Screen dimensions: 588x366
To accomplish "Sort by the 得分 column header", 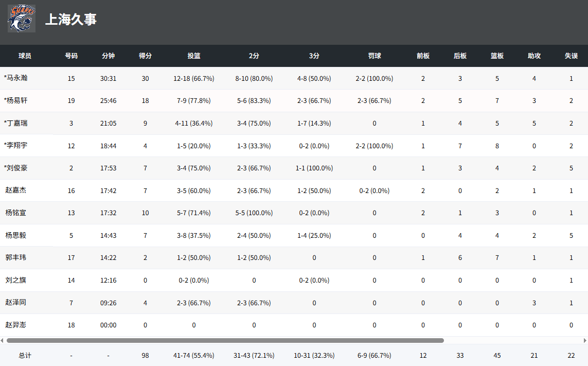I will click(145, 56).
